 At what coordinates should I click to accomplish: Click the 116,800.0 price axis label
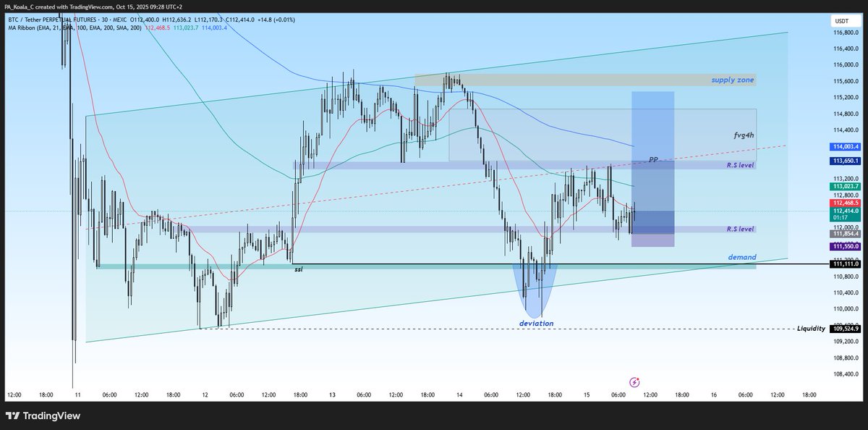(x=844, y=33)
